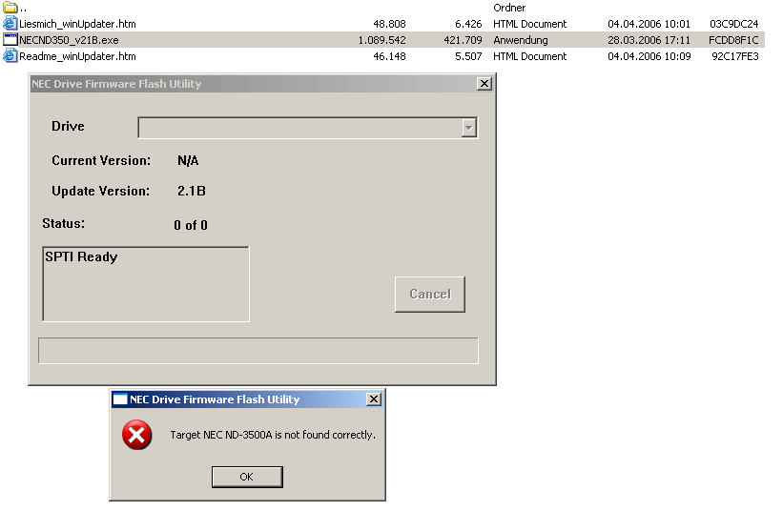Click the parent folder icon
This screenshot has height=532, width=783.
click(x=10, y=8)
